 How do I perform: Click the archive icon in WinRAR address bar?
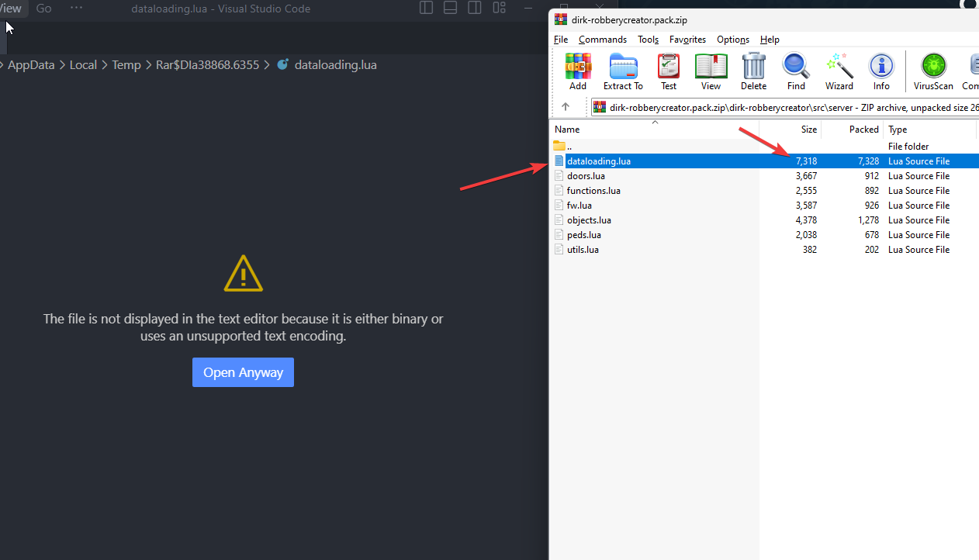[600, 107]
